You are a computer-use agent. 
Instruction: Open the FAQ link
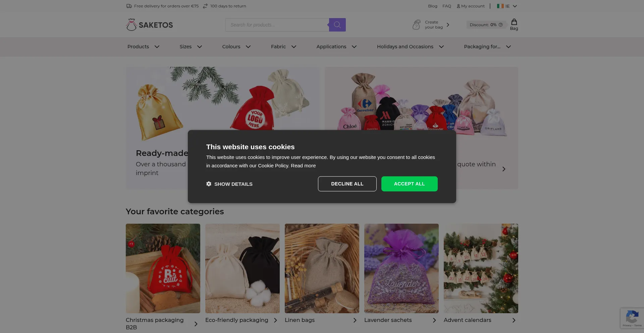click(446, 6)
